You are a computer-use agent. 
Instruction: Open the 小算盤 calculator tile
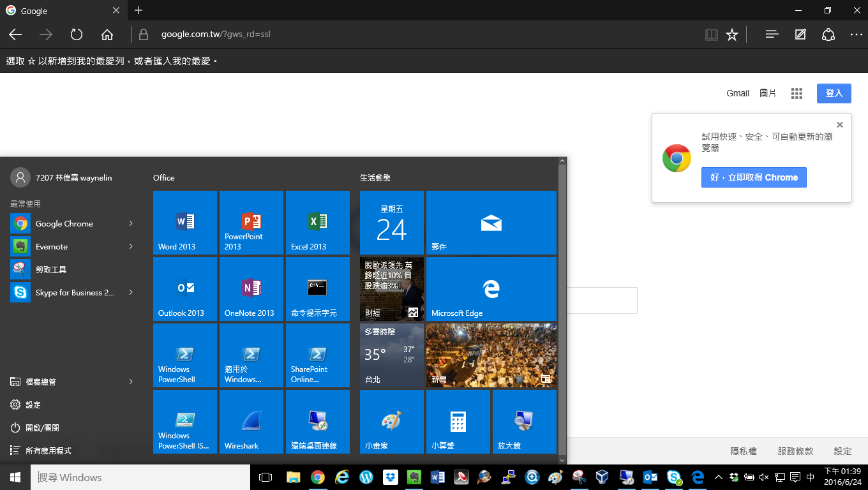coord(458,422)
